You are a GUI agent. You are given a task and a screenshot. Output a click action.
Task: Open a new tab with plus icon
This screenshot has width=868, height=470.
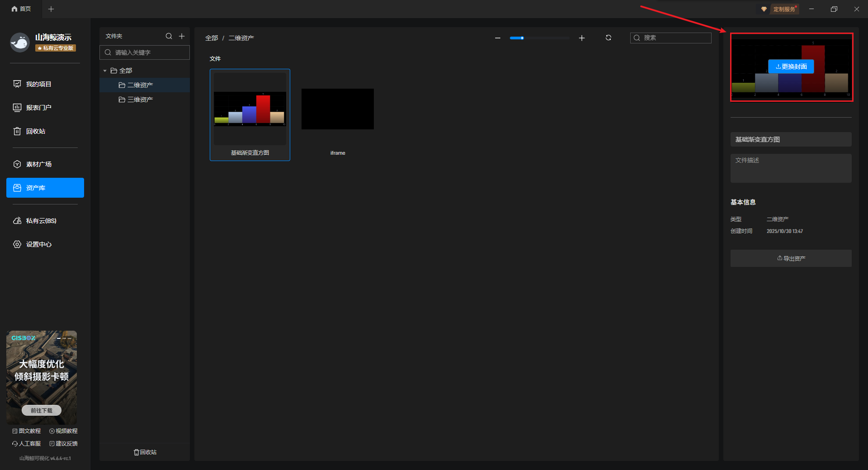pos(51,9)
